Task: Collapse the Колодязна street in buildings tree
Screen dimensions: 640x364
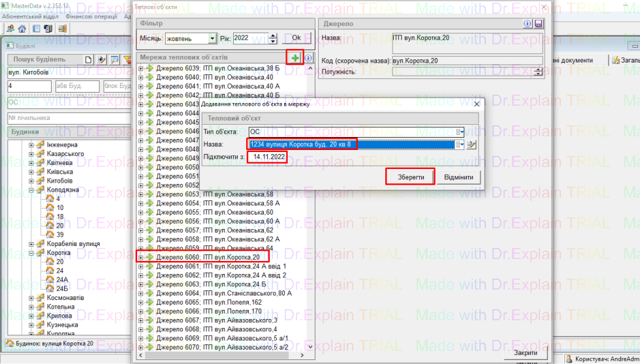Action: tap(31, 190)
